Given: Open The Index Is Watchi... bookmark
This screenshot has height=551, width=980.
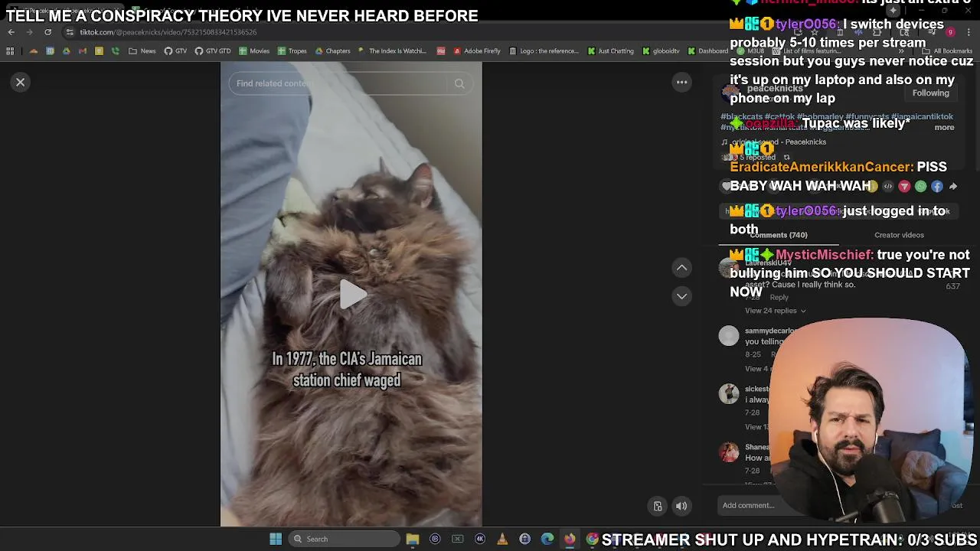Looking at the screenshot, I should coord(392,51).
